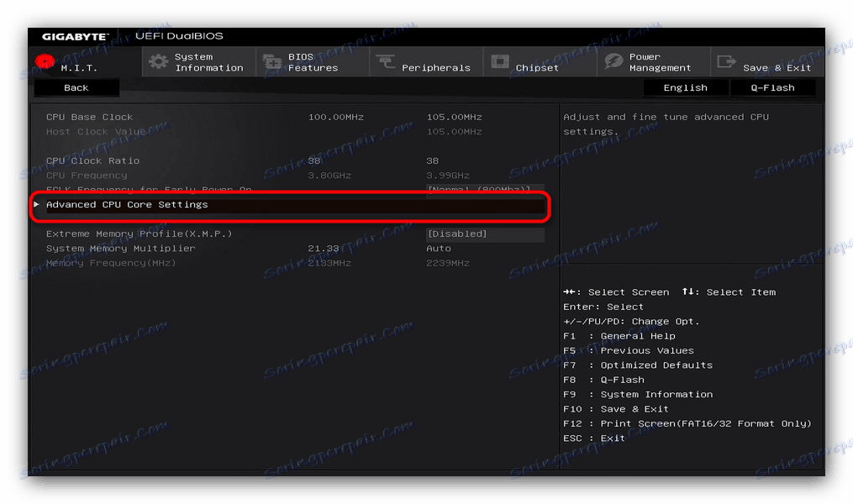
Task: Click the Host Clock 105.00MHz value
Action: click(455, 132)
